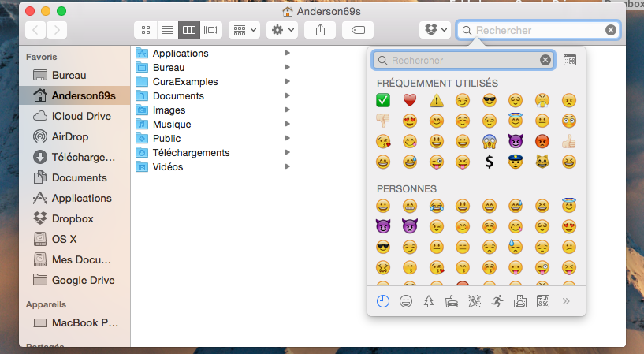Open Documents in the sidebar

click(x=75, y=178)
